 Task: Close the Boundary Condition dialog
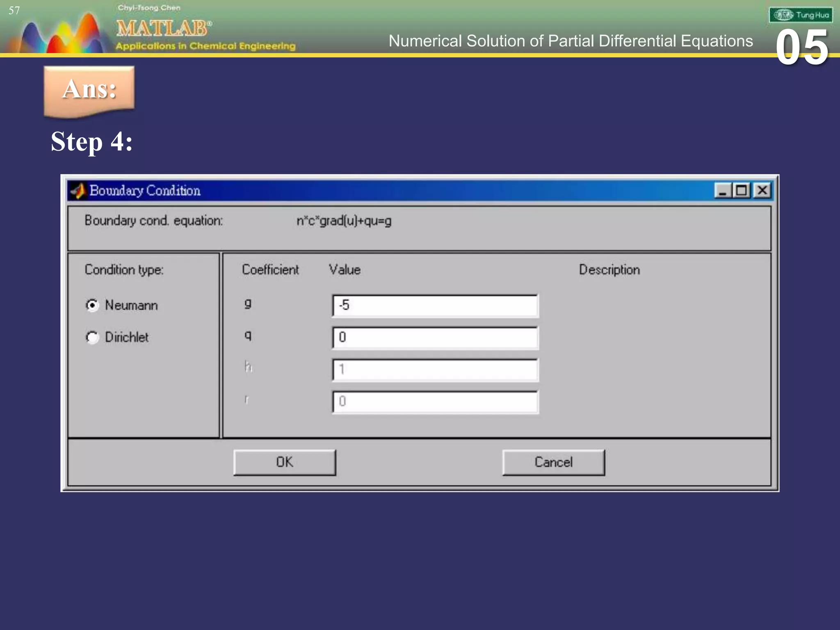click(x=762, y=191)
